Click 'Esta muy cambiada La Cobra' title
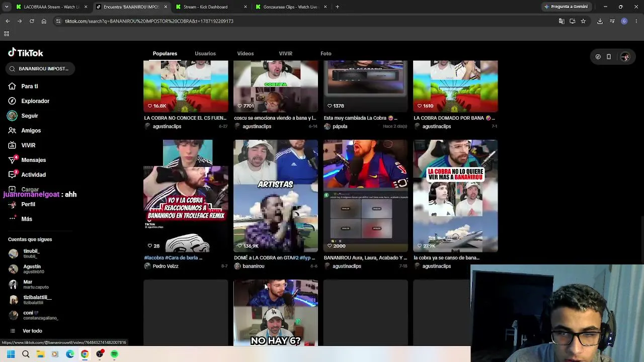Viewport: 644px width, 362px height. tap(361, 118)
